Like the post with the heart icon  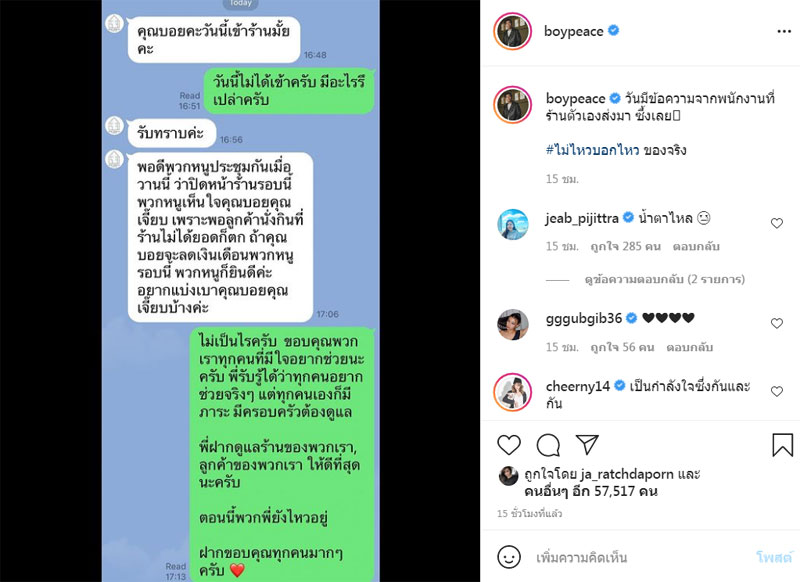(509, 445)
